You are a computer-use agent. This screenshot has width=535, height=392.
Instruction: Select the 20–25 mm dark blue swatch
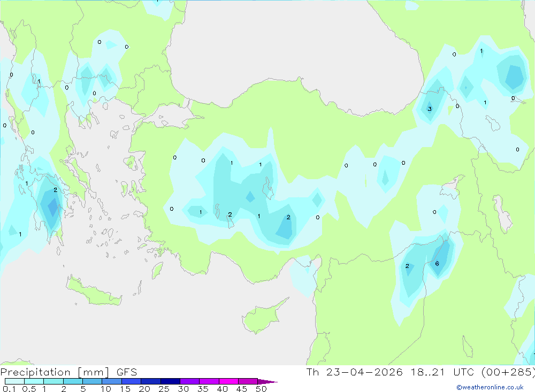(151, 381)
